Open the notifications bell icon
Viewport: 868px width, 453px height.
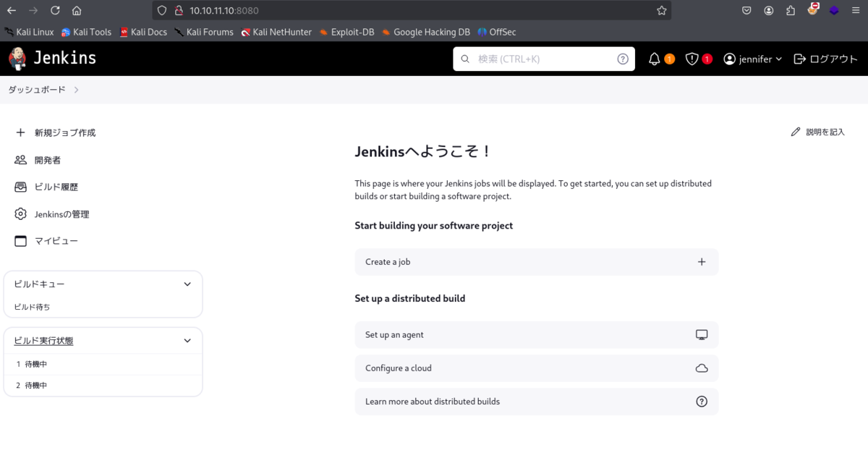tap(654, 59)
